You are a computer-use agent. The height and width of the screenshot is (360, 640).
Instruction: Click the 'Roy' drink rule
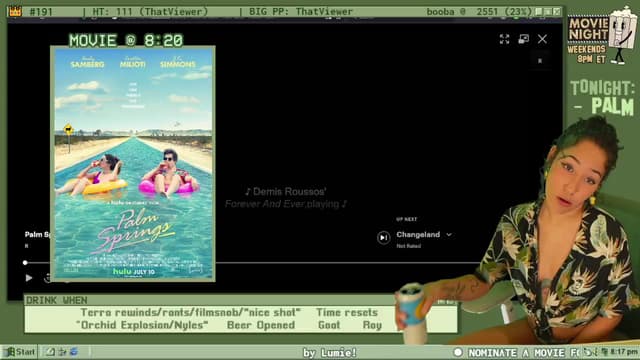click(x=372, y=325)
